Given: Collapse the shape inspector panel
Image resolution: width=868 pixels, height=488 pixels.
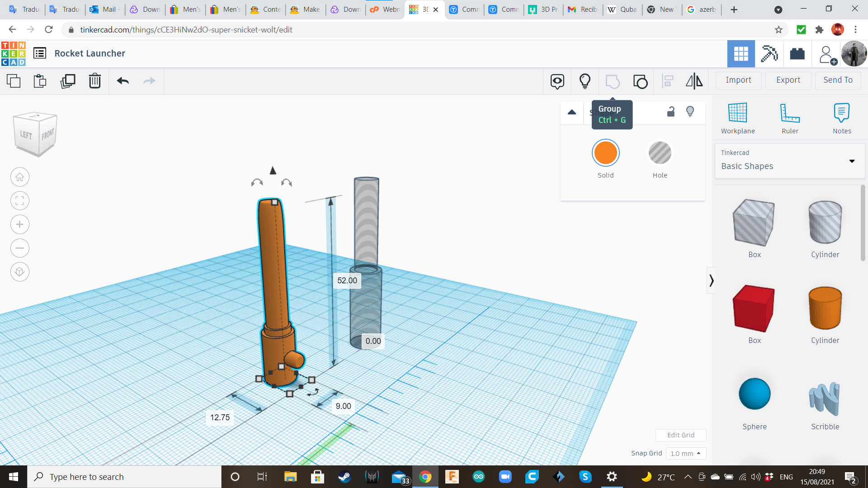Looking at the screenshot, I should point(572,112).
